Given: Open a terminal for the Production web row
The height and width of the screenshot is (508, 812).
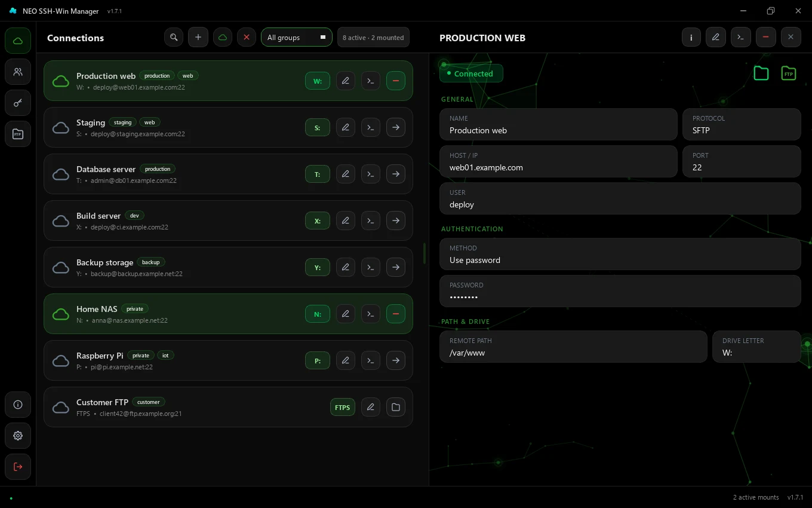Looking at the screenshot, I should 371,81.
